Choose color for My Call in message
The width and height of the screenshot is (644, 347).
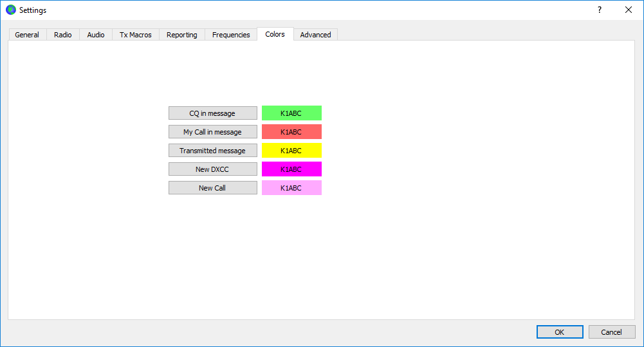(x=213, y=132)
